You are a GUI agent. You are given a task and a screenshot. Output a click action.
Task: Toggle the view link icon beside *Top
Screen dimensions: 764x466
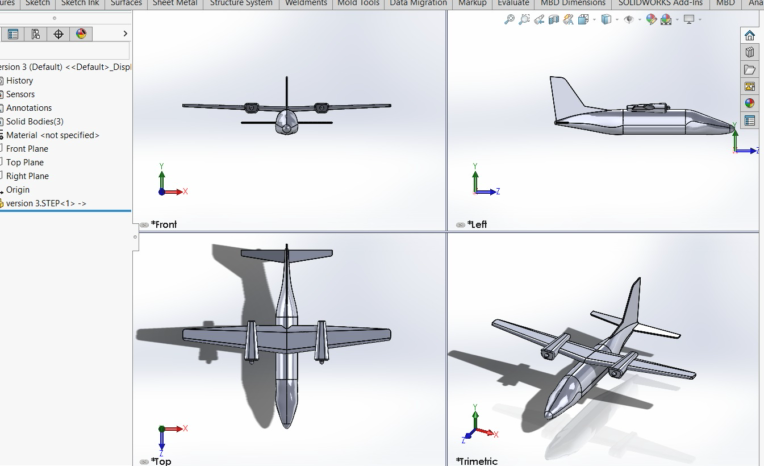tap(144, 462)
